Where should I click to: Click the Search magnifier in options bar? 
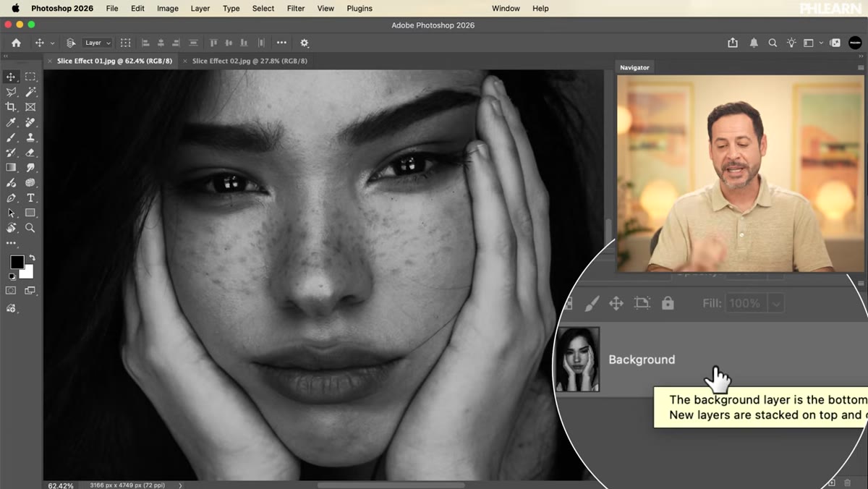pos(773,43)
